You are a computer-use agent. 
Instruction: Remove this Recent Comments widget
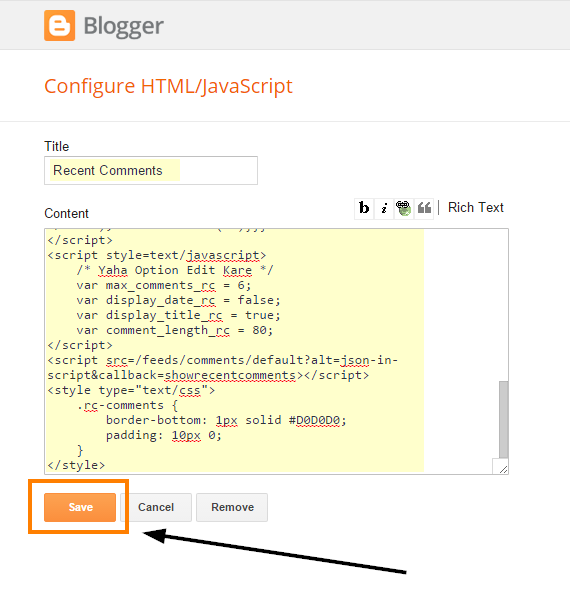tap(232, 507)
